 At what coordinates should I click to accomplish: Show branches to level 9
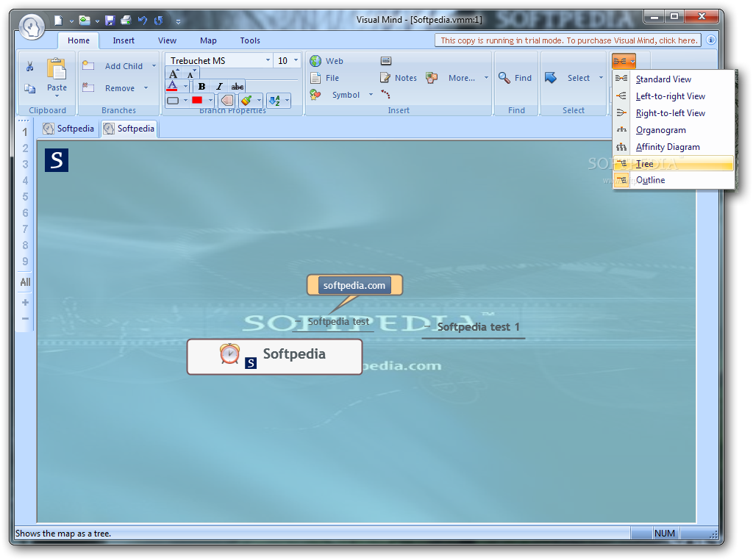pyautogui.click(x=25, y=261)
